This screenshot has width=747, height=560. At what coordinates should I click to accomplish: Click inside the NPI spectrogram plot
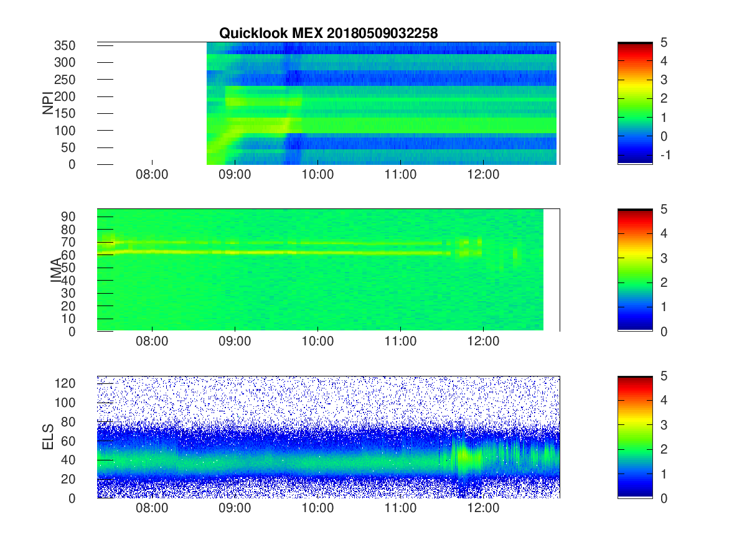tap(328, 103)
